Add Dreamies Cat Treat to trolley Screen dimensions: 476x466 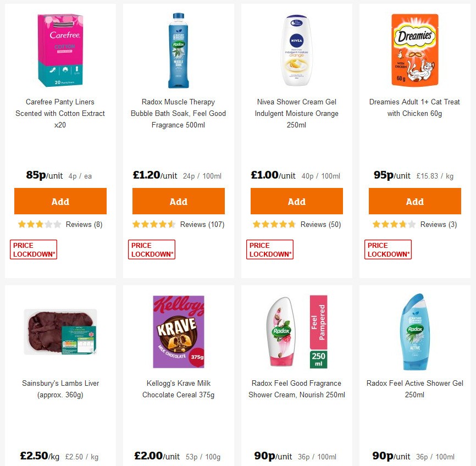coord(414,201)
